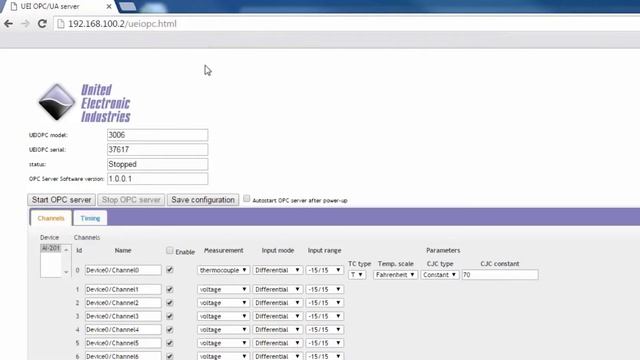Image resolution: width=640 pixels, height=360 pixels.
Task: Open the -15/15 input range dropdown for Channel1
Action: tap(325, 289)
